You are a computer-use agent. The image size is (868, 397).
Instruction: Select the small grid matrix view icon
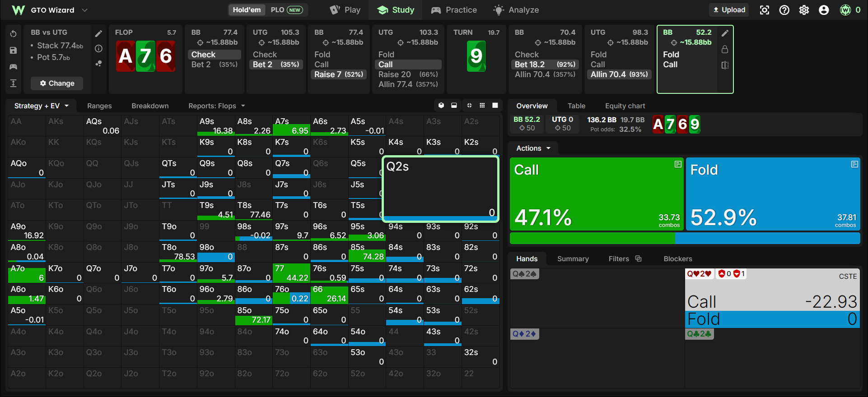click(482, 105)
